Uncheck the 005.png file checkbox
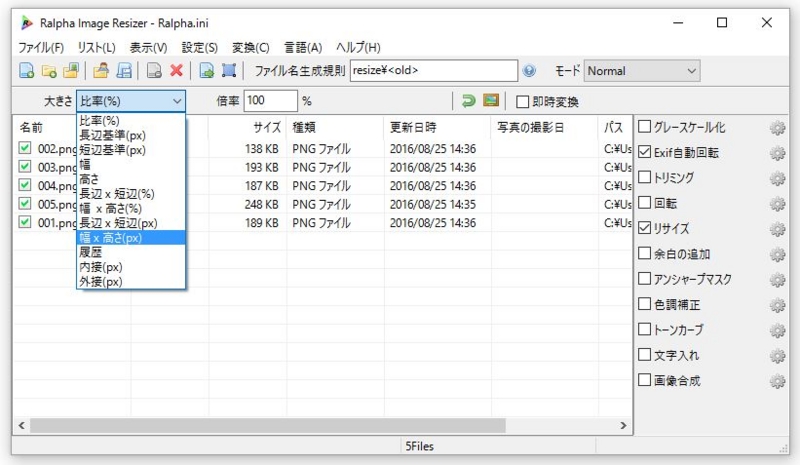This screenshot has width=800, height=465. (x=24, y=204)
